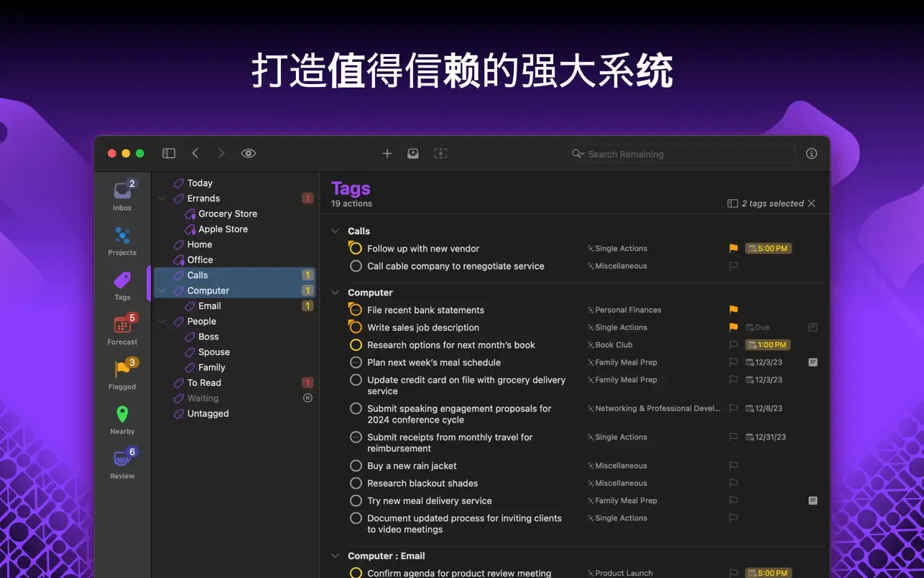
Task: Select the To Read tag
Action: click(204, 382)
